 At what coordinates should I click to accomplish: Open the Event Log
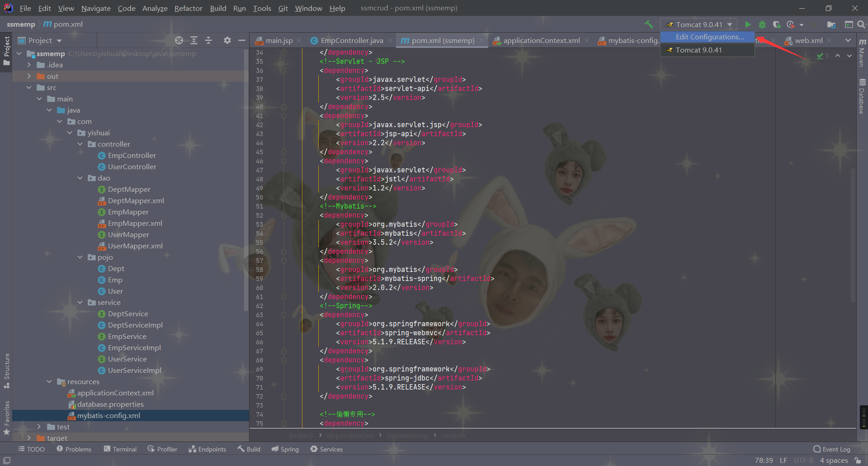coord(831,449)
